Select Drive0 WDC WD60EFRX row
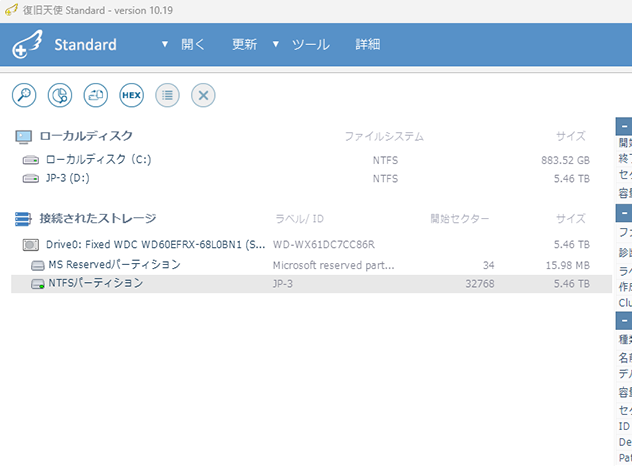 pyautogui.click(x=311, y=245)
